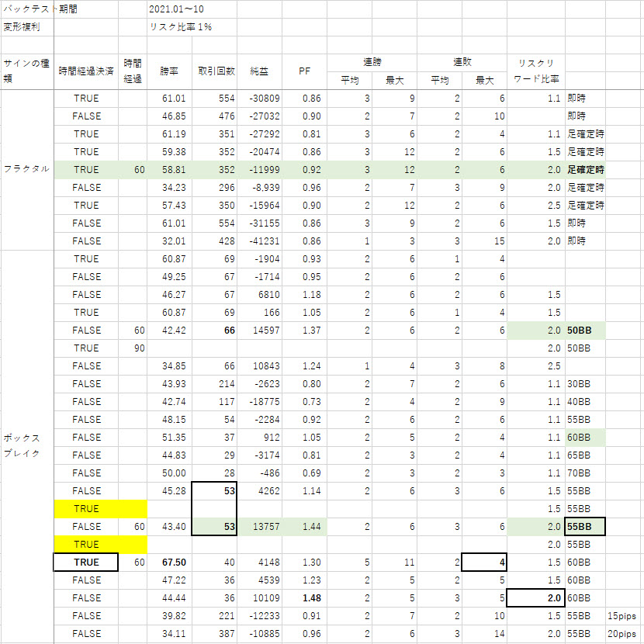644x644 pixels.
Task: Select net profit cell -8,939
Action: (260, 188)
